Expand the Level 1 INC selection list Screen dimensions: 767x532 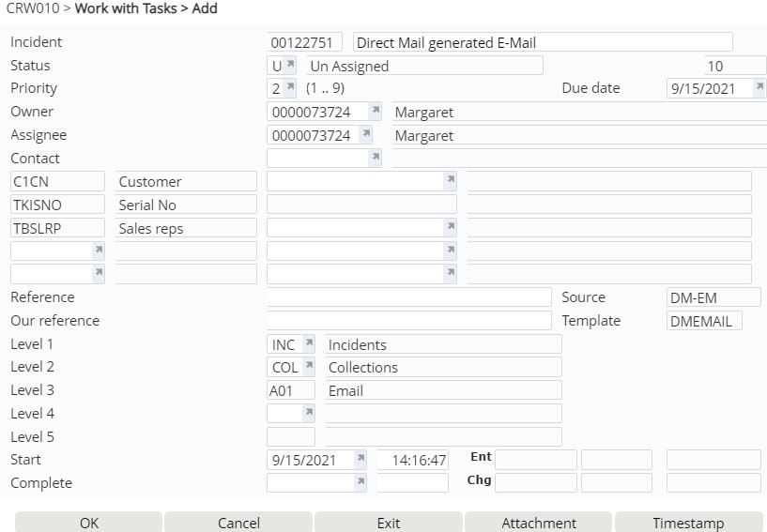point(308,344)
